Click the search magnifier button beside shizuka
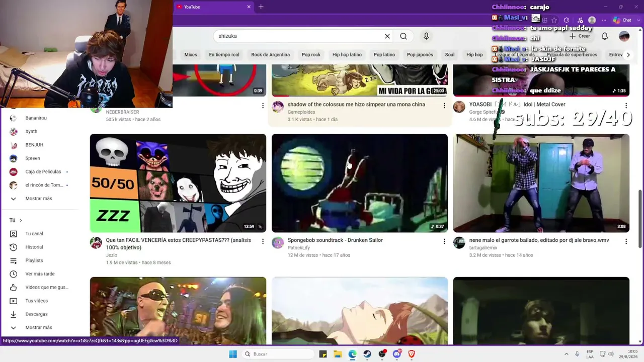This screenshot has height=362, width=644. (404, 36)
